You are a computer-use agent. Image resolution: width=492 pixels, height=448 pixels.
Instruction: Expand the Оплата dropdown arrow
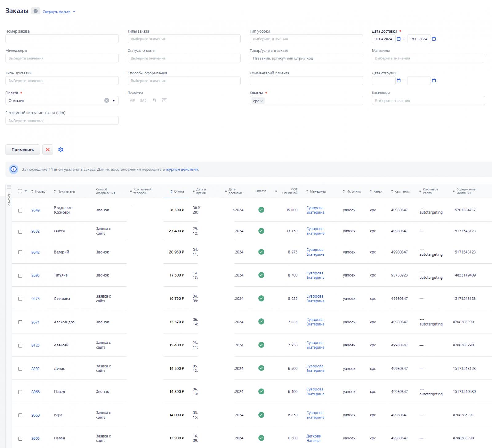click(x=114, y=101)
